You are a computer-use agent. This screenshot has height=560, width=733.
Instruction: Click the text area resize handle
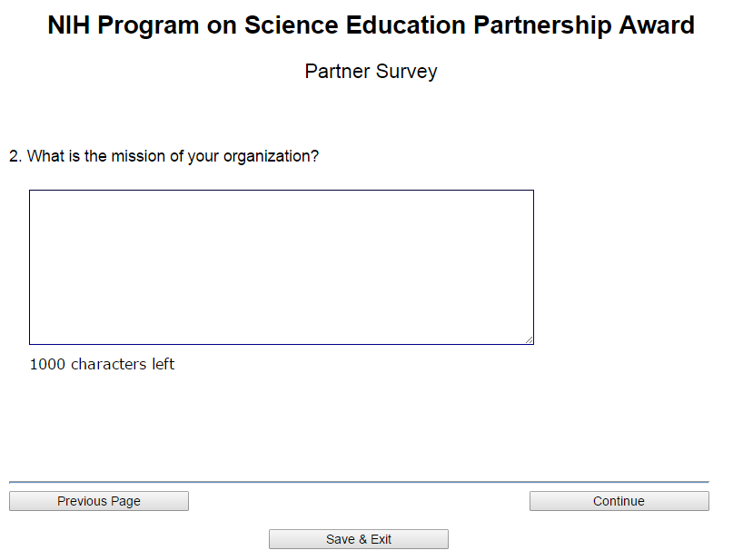[x=529, y=339]
